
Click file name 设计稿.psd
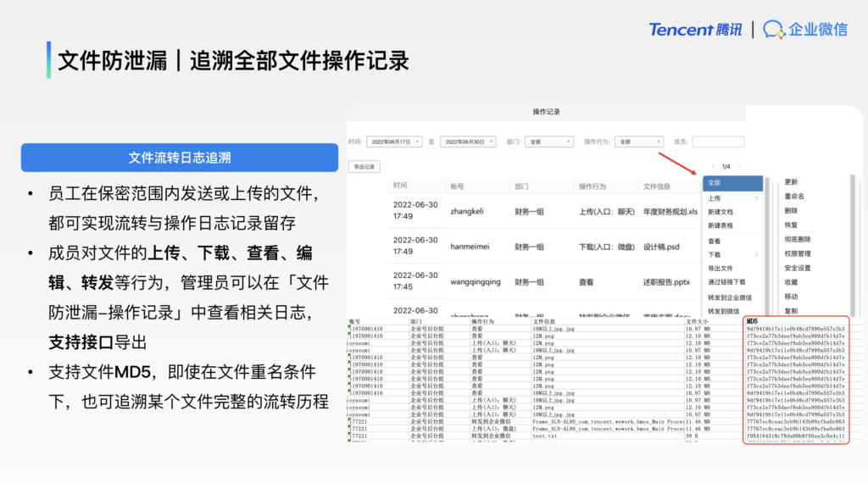tap(661, 247)
